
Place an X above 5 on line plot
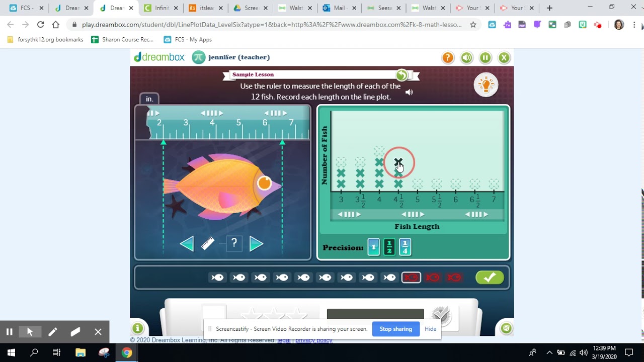point(418,184)
